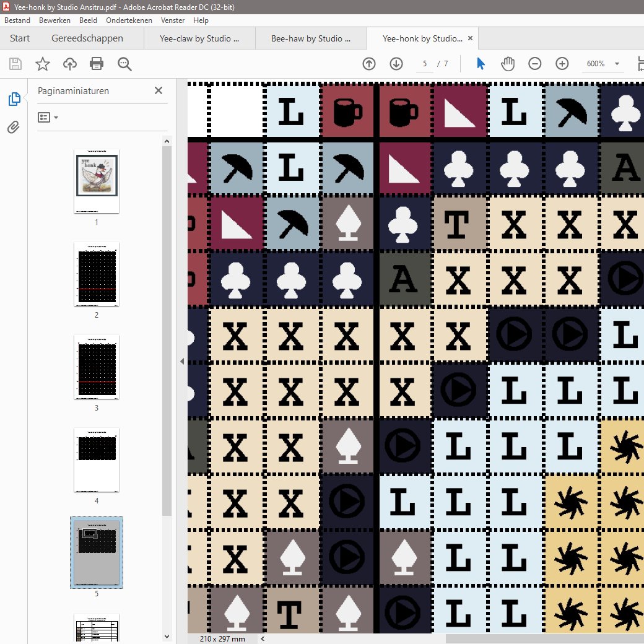Open the Bewerken menu

pos(54,20)
